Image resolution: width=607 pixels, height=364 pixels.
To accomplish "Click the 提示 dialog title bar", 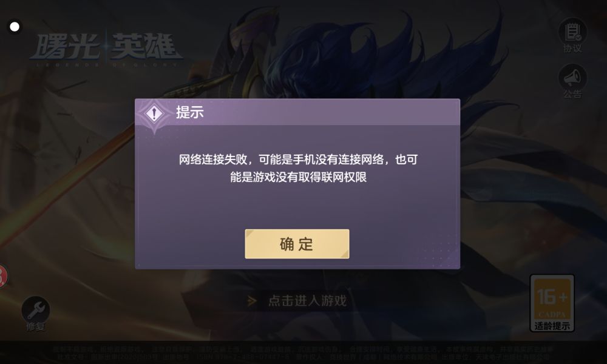I will [297, 112].
